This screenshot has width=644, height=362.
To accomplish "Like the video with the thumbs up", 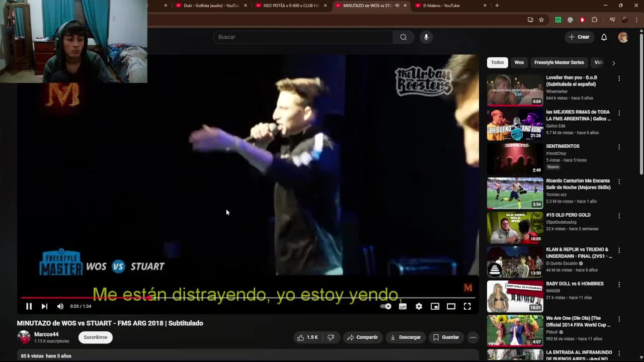I will pos(307,337).
